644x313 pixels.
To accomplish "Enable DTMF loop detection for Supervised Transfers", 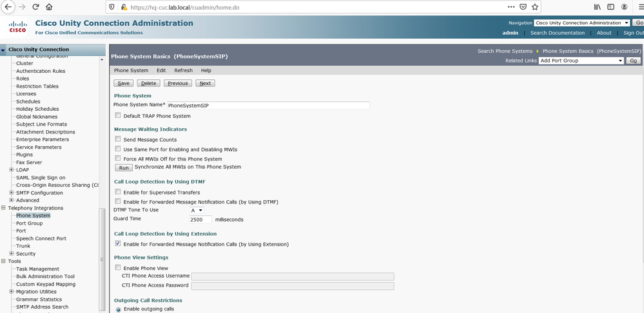I will 118,191.
